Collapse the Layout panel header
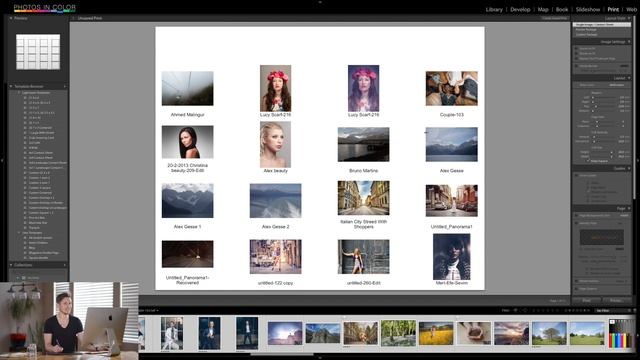The image size is (640, 360). coord(629,78)
